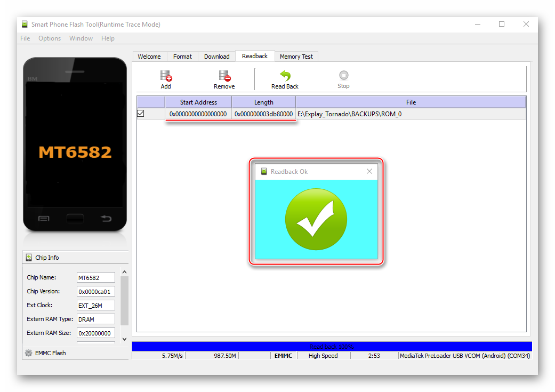Click the Readback Ok dialog title icon

point(264,171)
